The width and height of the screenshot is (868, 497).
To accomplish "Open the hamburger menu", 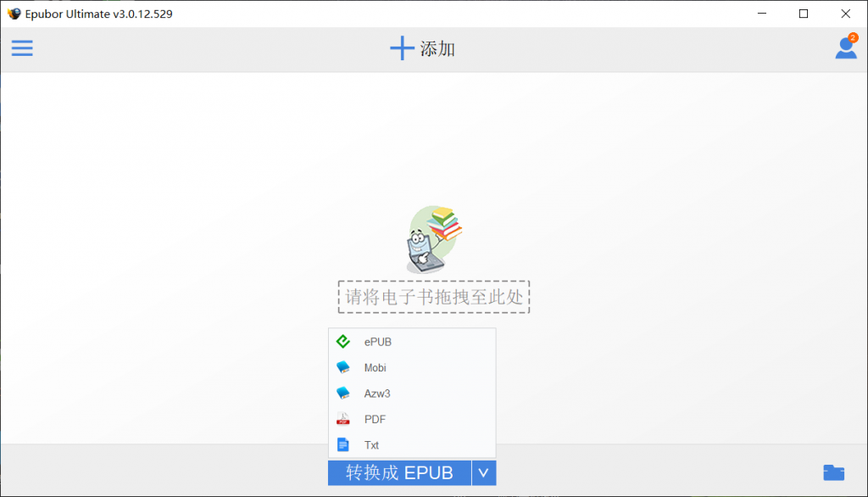I will click(x=22, y=48).
